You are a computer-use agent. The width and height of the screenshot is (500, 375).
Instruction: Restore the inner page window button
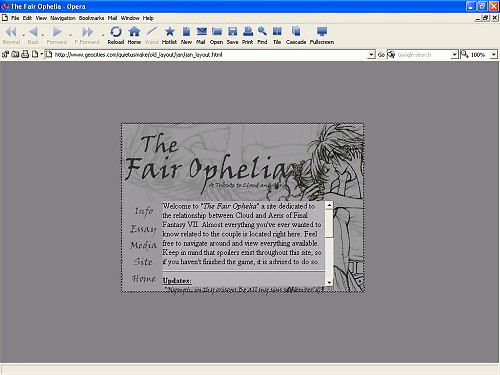point(486,18)
